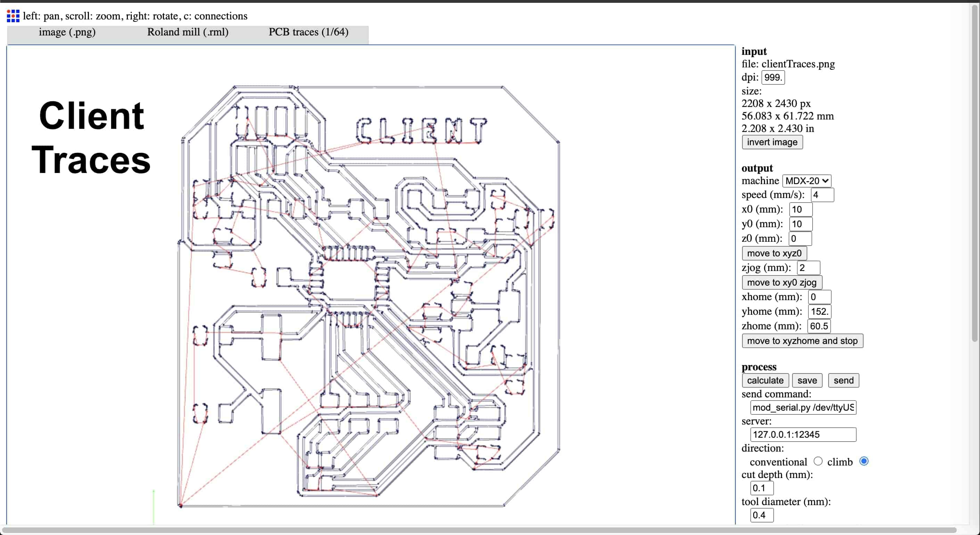Click the z0 (mm) input field
The height and width of the screenshot is (535, 980).
click(x=800, y=239)
